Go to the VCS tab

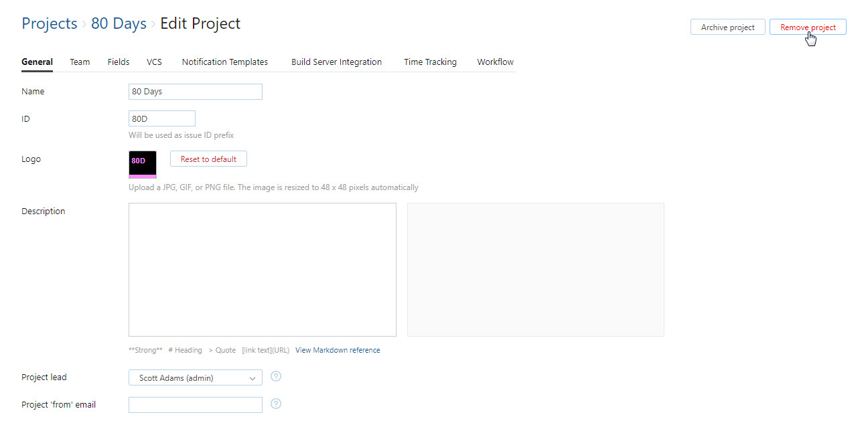tap(154, 62)
